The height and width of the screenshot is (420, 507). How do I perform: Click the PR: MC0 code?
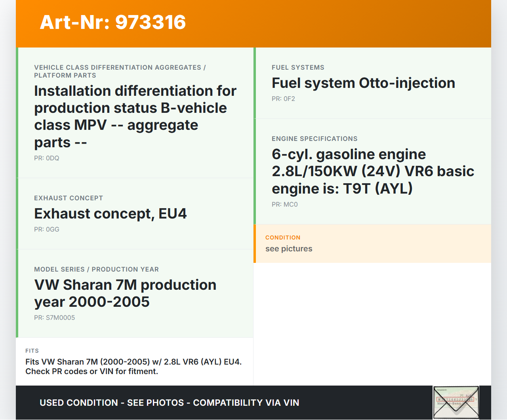285,205
